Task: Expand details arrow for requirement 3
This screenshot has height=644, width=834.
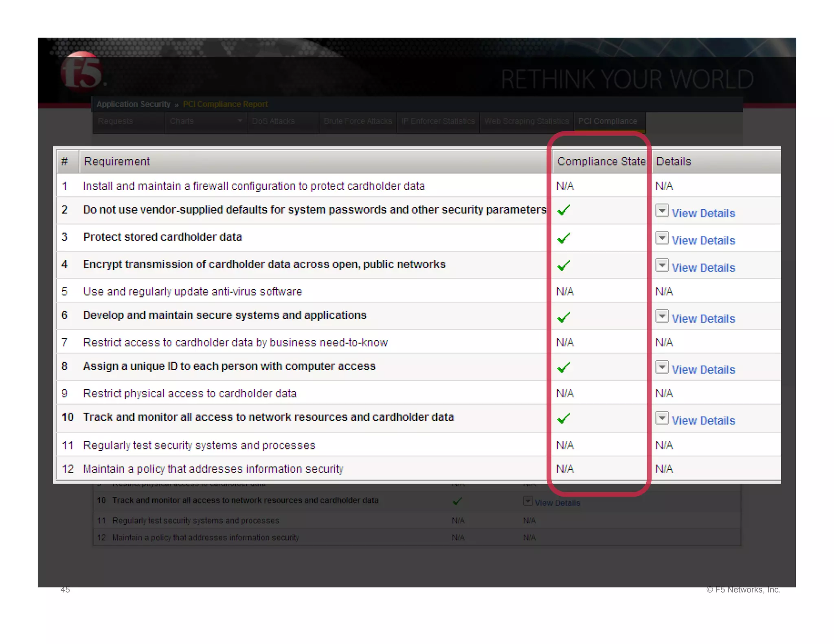Action: click(x=662, y=238)
